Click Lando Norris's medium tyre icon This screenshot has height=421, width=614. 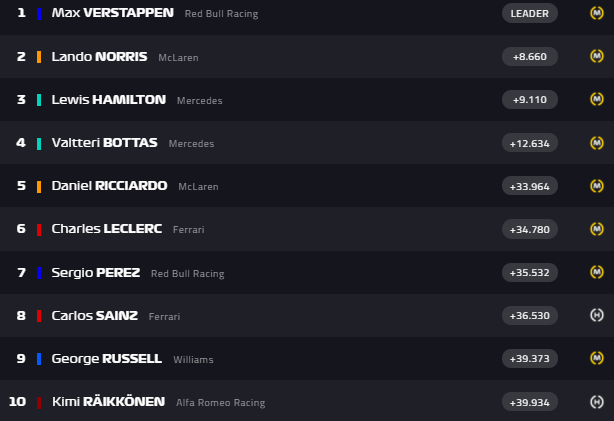[x=597, y=56]
